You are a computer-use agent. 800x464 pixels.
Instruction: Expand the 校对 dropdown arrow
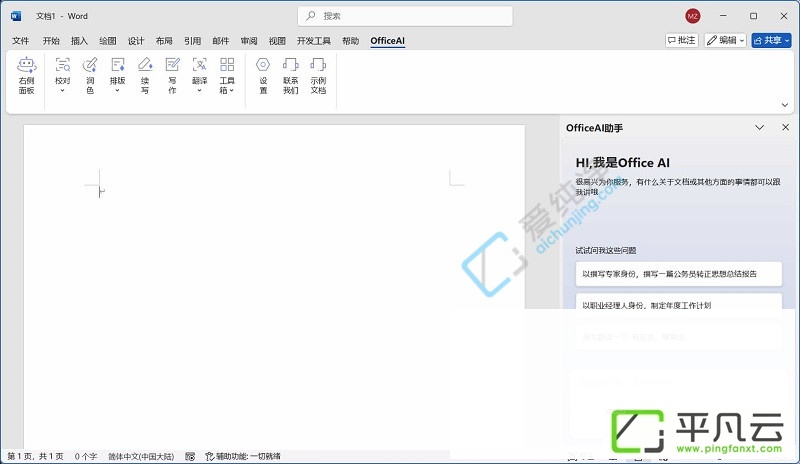tap(62, 91)
